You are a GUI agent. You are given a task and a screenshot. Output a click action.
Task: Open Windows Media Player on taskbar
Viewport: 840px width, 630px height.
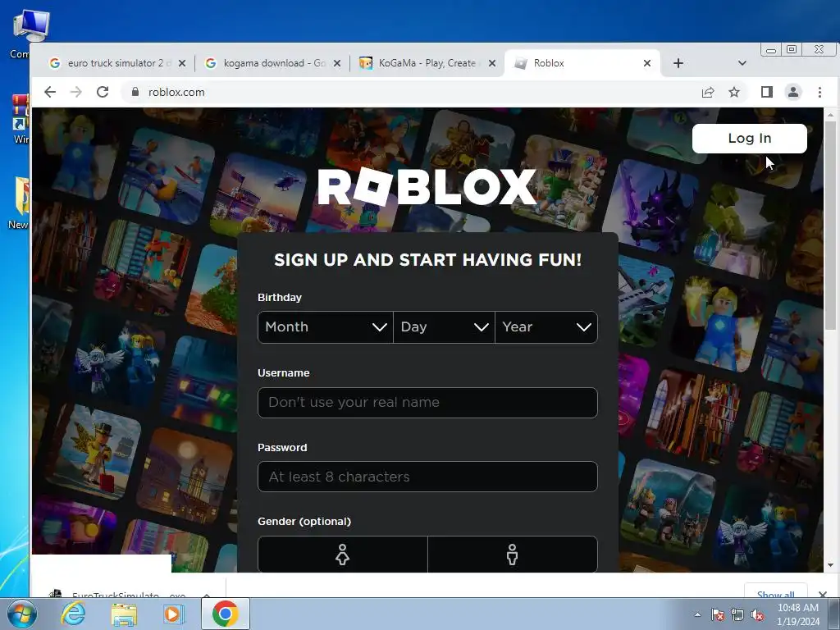point(172,614)
